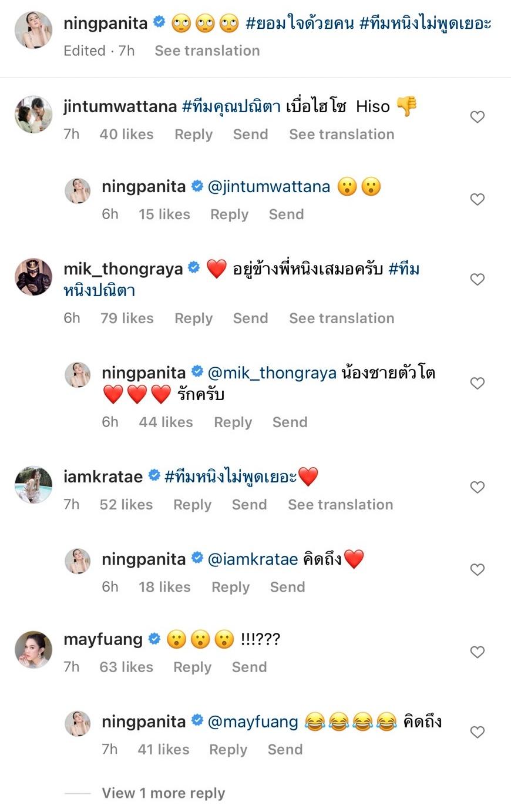This screenshot has height=812, width=511.
Task: Heart ningpanita's reply to iamkratae
Action: pos(478,569)
